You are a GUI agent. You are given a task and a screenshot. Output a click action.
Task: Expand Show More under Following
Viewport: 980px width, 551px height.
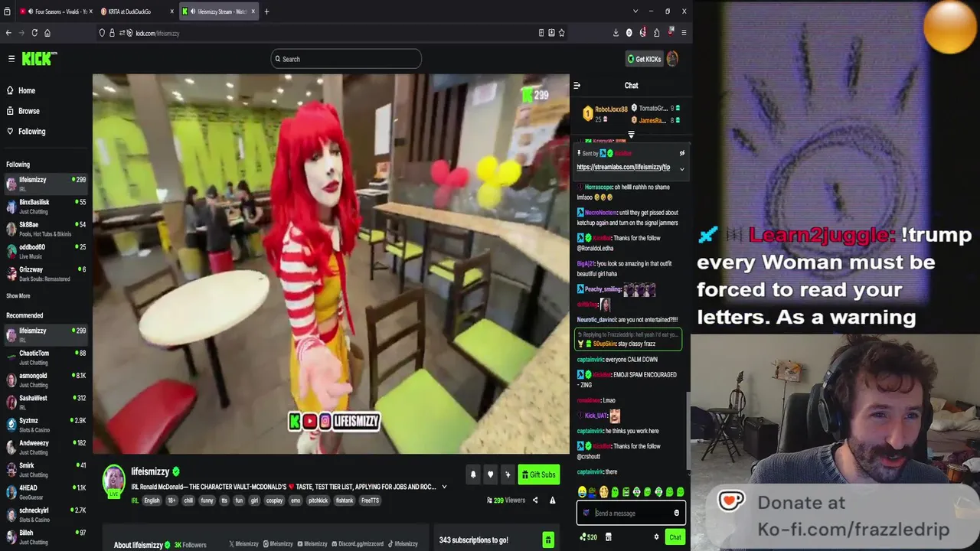18,296
